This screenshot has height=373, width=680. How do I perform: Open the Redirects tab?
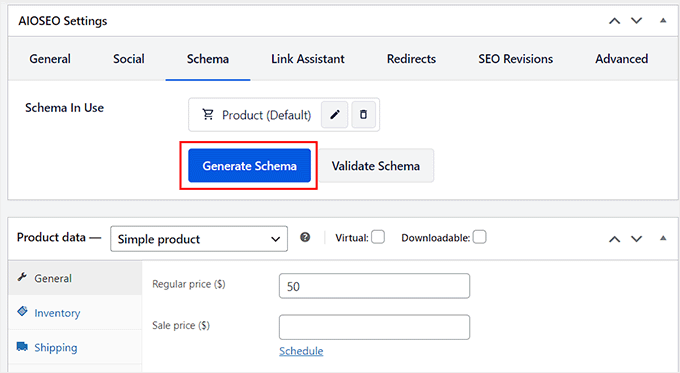[x=411, y=59]
